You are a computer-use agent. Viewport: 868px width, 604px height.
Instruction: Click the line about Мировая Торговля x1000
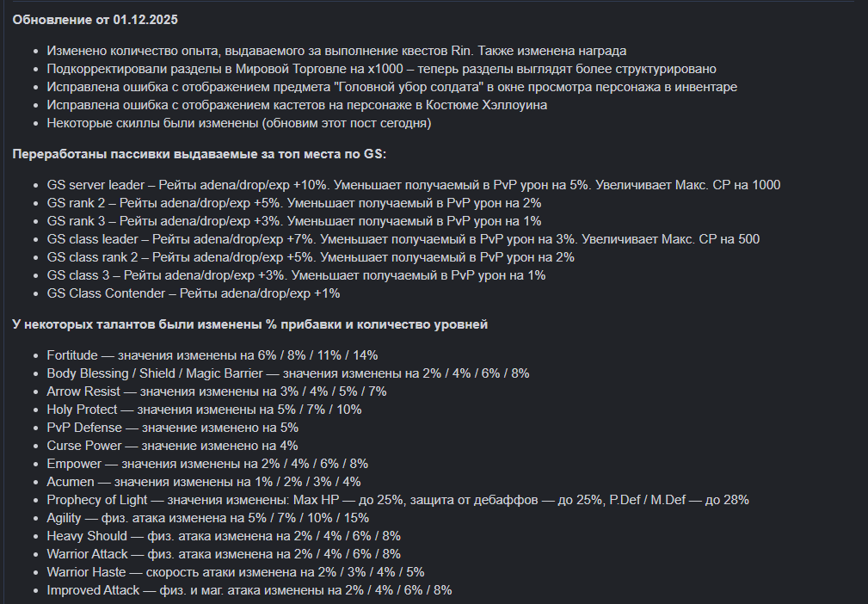[381, 69]
